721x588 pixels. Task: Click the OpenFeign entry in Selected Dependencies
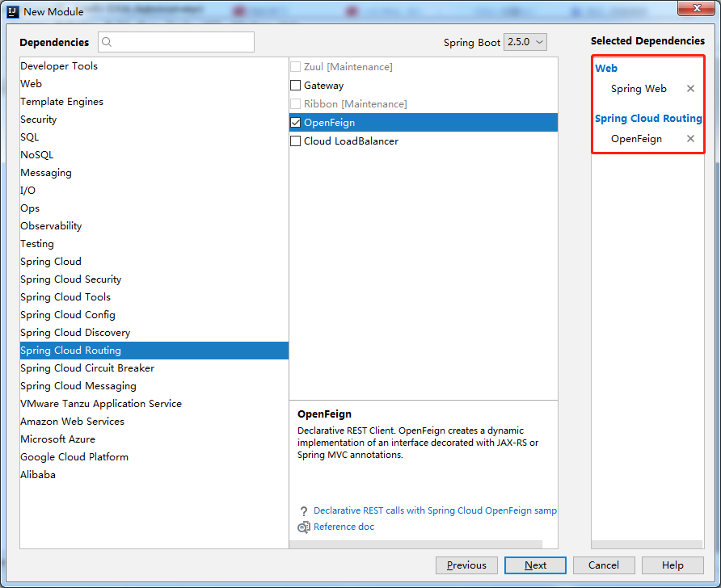(636, 139)
